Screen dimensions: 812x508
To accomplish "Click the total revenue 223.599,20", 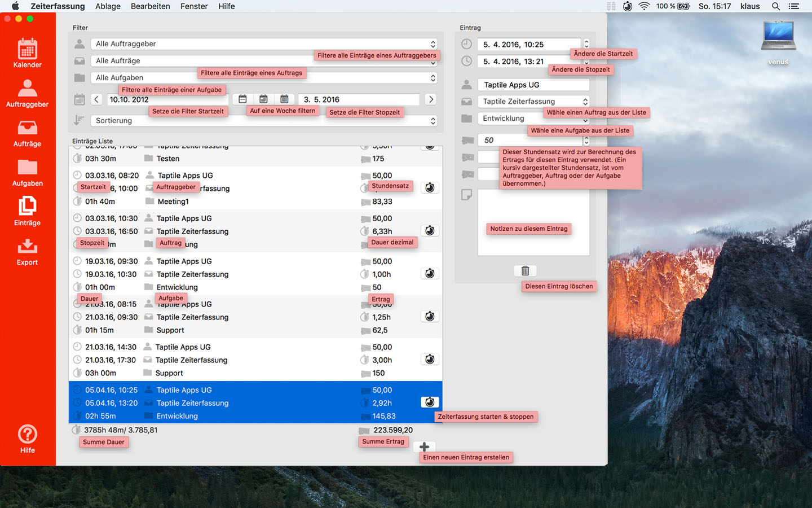I will [x=393, y=430].
